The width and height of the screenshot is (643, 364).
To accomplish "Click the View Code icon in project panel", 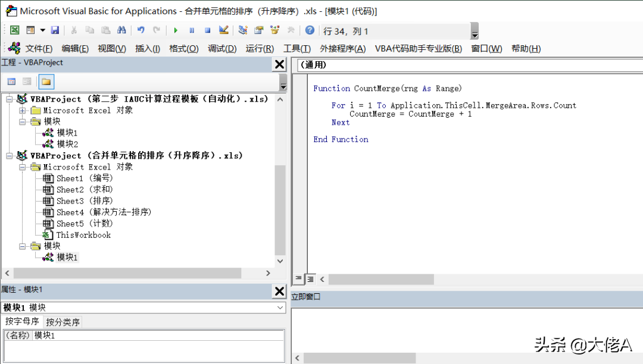I will 11,81.
